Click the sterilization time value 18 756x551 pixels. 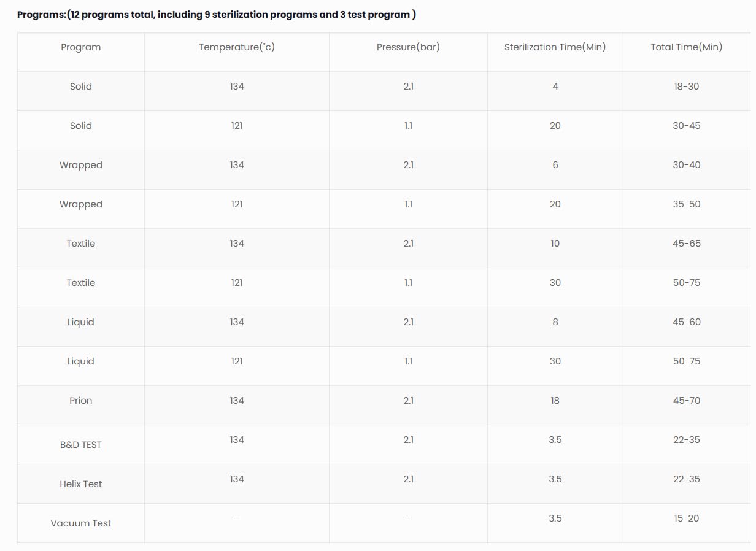(x=555, y=401)
